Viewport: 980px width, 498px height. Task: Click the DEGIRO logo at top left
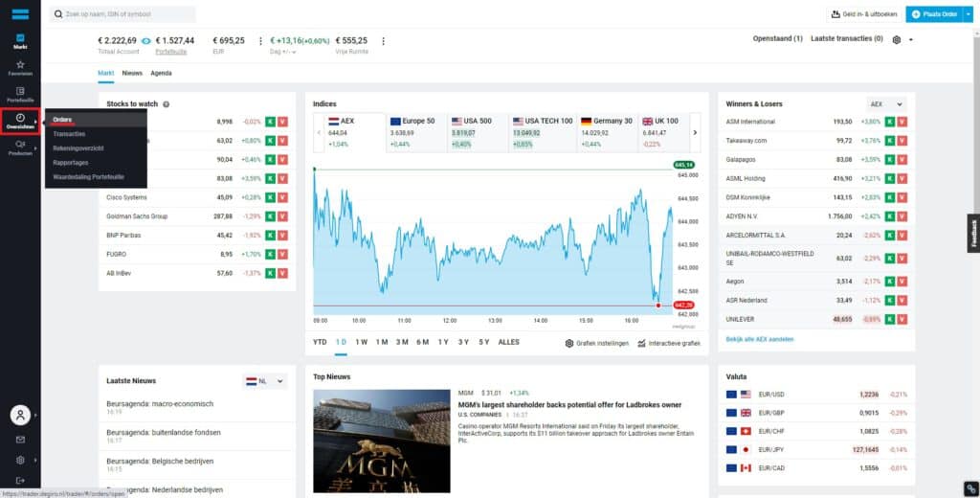click(x=20, y=13)
